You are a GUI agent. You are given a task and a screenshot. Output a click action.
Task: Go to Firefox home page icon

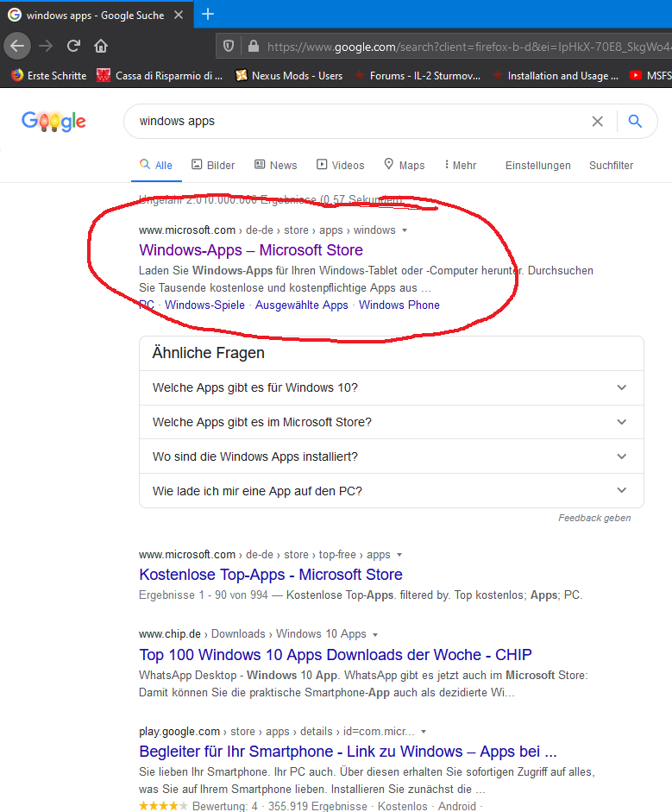(101, 46)
